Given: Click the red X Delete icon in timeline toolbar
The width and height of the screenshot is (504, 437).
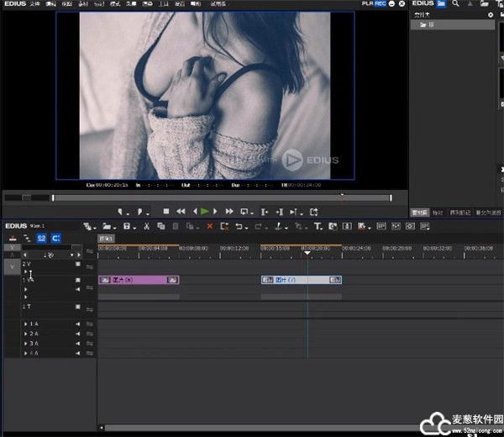Looking at the screenshot, I should click(209, 227).
